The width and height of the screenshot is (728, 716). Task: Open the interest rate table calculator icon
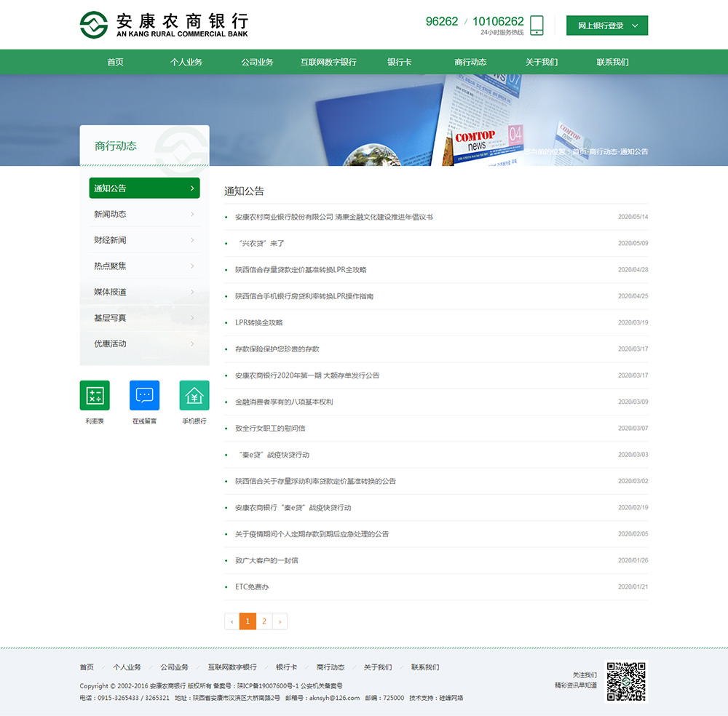point(95,396)
